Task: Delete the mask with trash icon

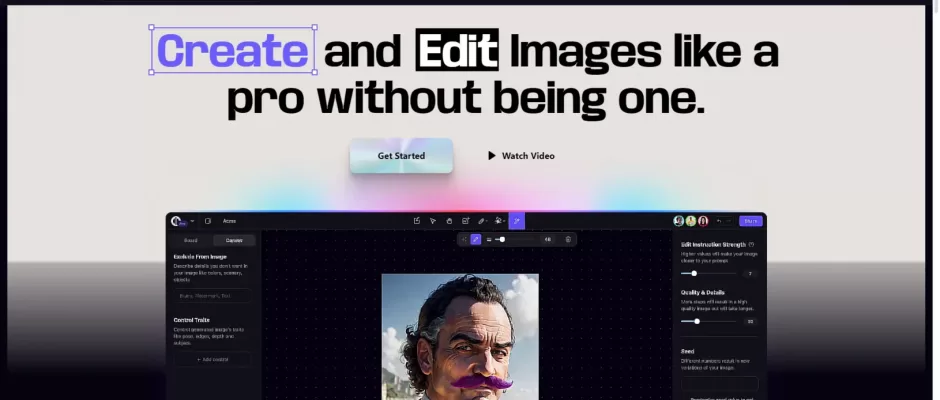Action: click(x=568, y=239)
